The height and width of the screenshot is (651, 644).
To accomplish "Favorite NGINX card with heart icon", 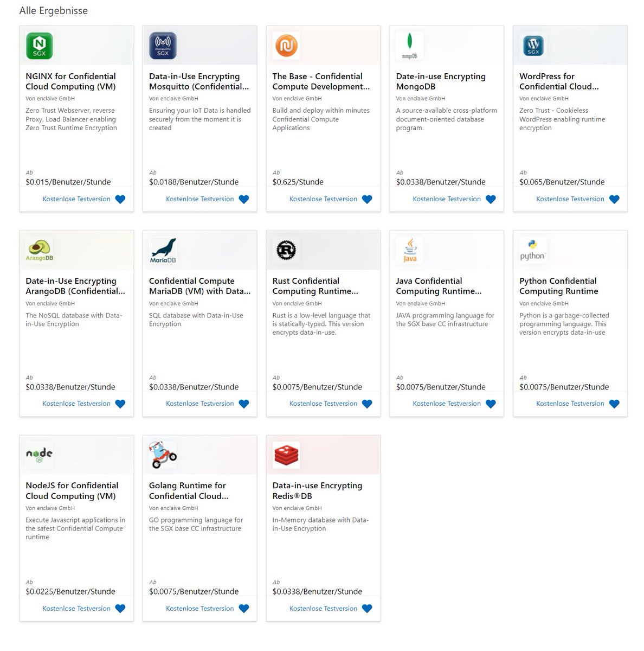I will tap(120, 199).
